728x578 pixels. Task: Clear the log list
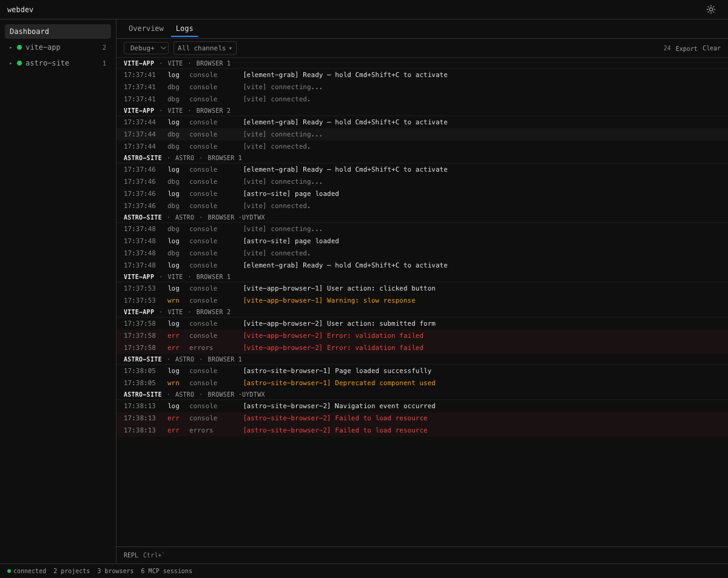(712, 49)
